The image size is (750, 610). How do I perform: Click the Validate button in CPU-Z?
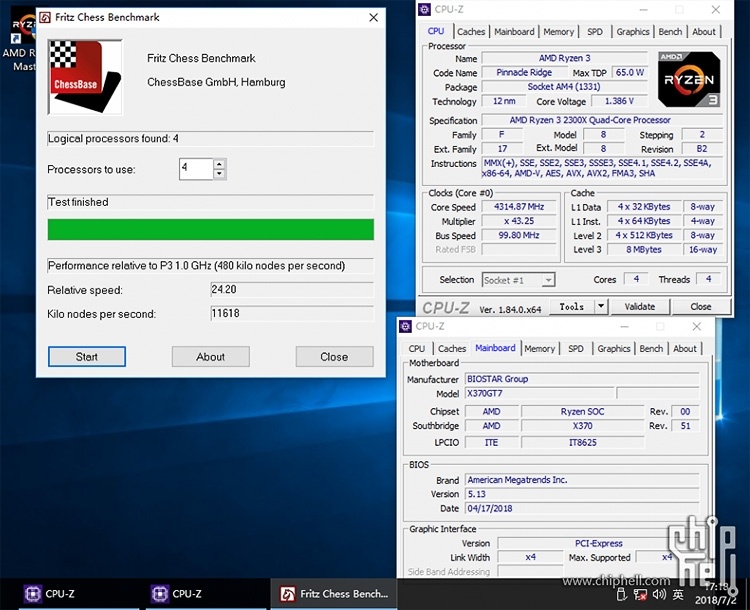(640, 307)
